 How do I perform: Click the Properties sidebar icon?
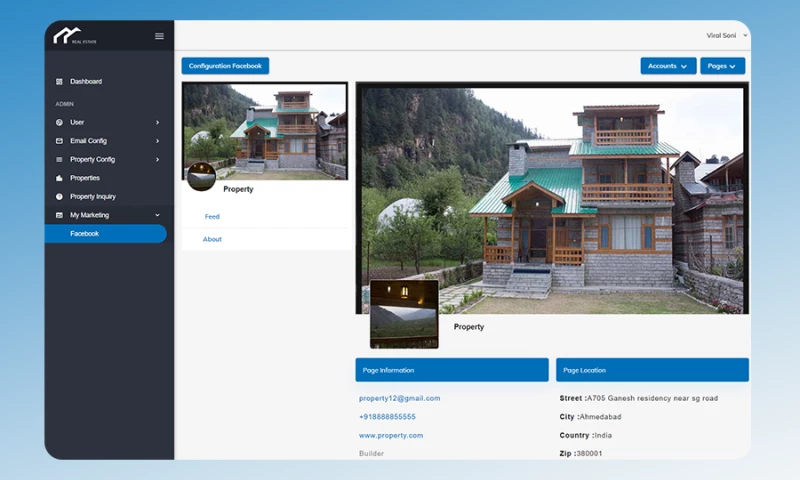pos(59,178)
